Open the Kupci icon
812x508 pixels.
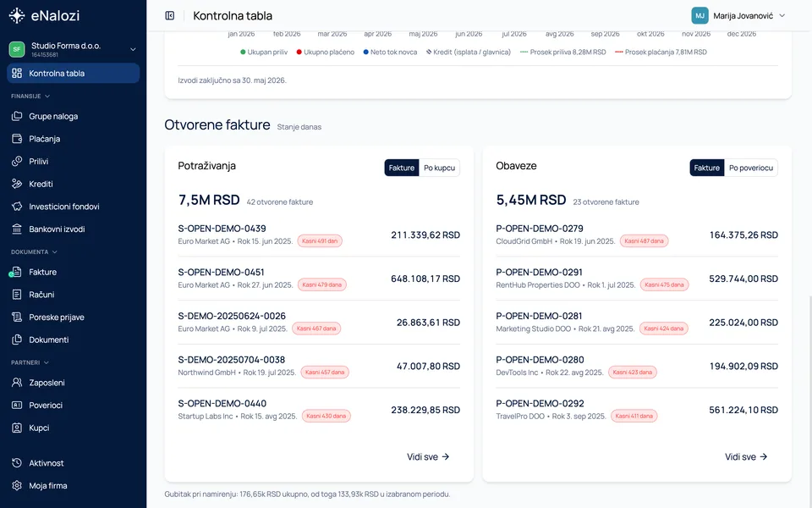[17, 428]
